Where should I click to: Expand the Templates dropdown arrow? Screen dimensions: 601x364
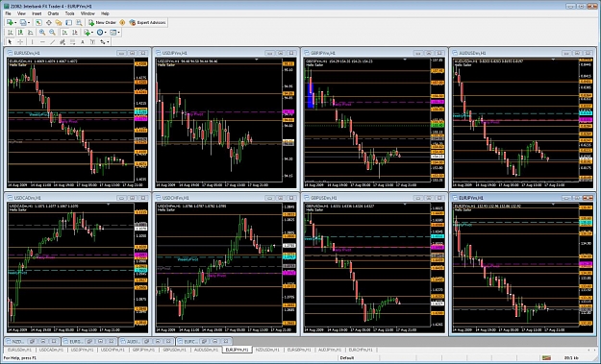click(x=119, y=33)
